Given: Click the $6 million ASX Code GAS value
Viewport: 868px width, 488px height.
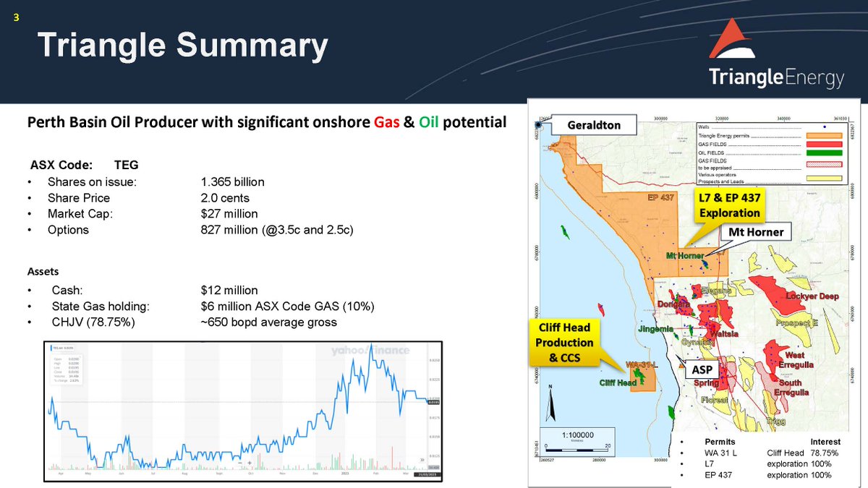Looking at the screenshot, I should tap(287, 306).
